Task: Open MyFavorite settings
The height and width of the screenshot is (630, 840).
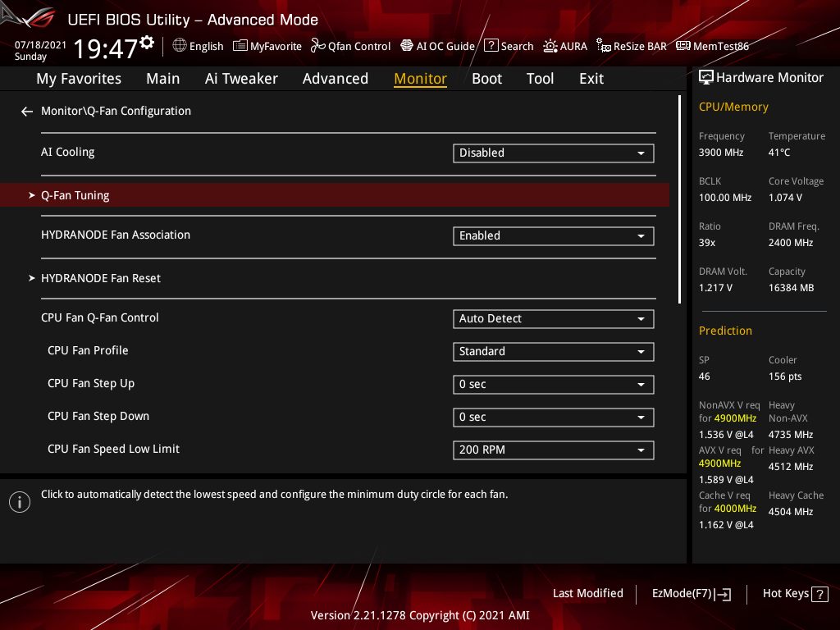Action: tap(267, 46)
